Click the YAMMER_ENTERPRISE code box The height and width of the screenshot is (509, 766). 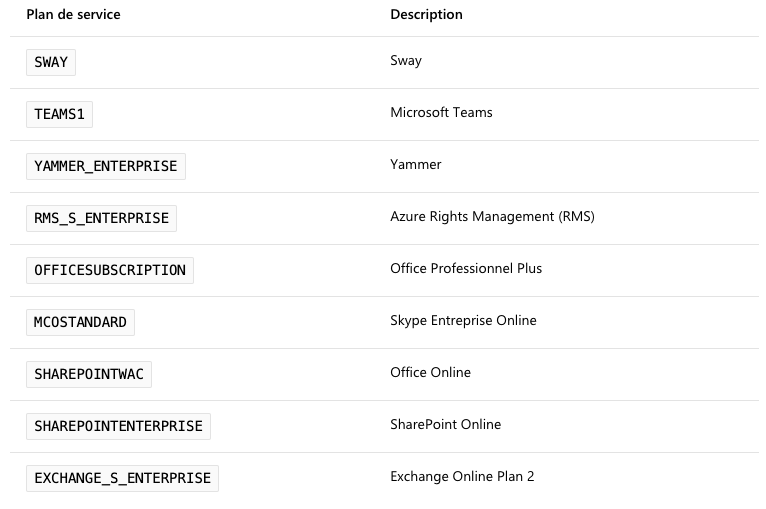[x=106, y=166]
